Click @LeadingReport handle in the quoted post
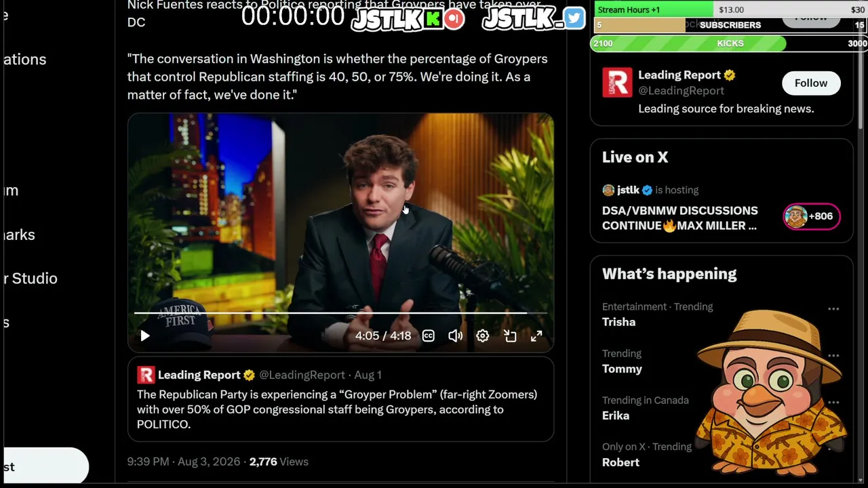This screenshot has height=488, width=868. click(302, 375)
